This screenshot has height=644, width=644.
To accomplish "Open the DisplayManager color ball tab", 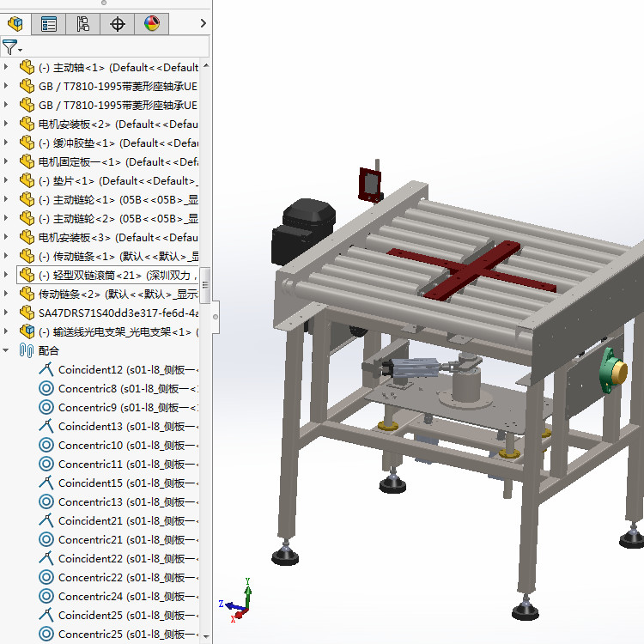I will pos(151,24).
